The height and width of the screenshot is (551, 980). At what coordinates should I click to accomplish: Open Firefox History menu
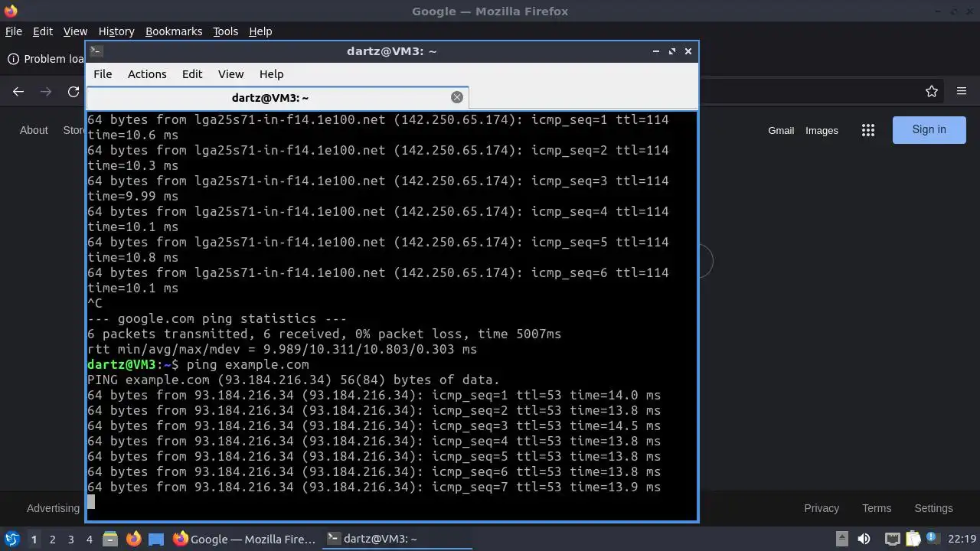tap(116, 31)
